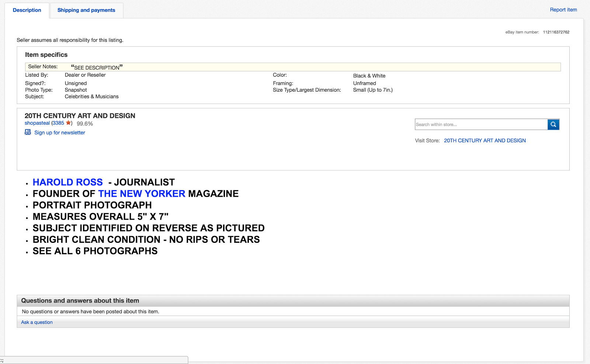Click the MEASURES OVERALL 5" X 7" line
This screenshot has width=590, height=364.
[x=101, y=217]
